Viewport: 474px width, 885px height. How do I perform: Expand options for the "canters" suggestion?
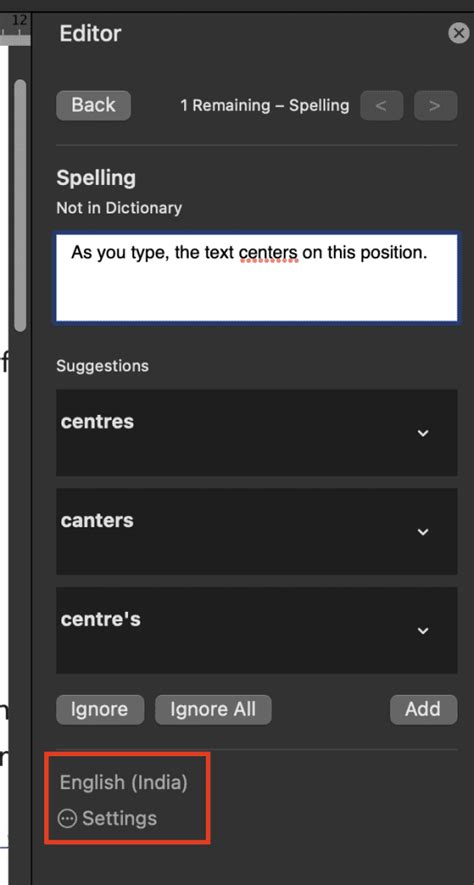pos(423,532)
